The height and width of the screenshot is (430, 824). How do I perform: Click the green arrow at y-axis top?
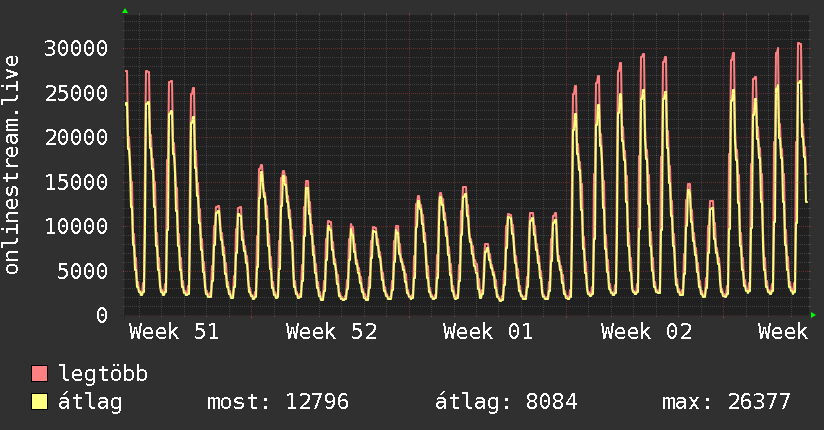point(125,11)
